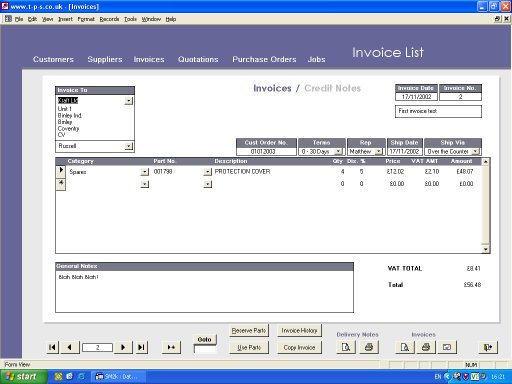Launch Internet Explorer from quick launch
This screenshot has height=384, width=512.
[81, 377]
